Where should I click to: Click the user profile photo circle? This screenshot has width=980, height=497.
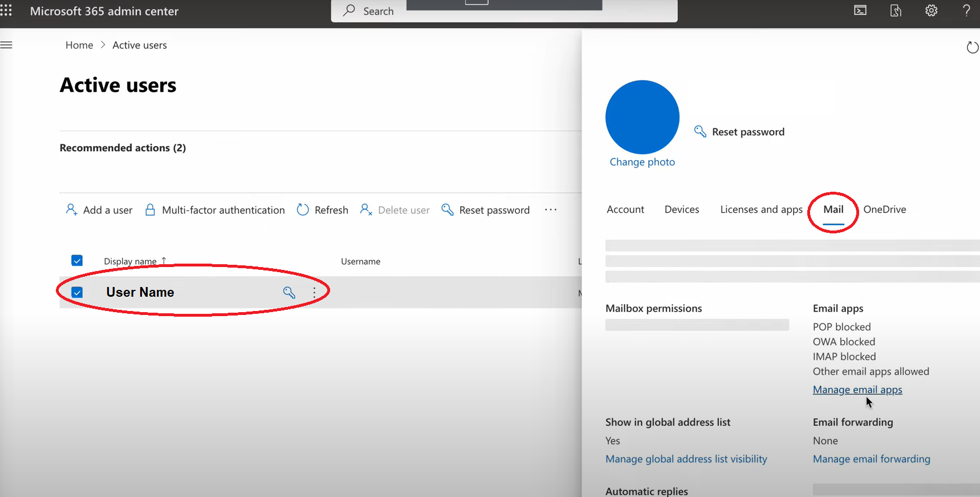point(643,117)
